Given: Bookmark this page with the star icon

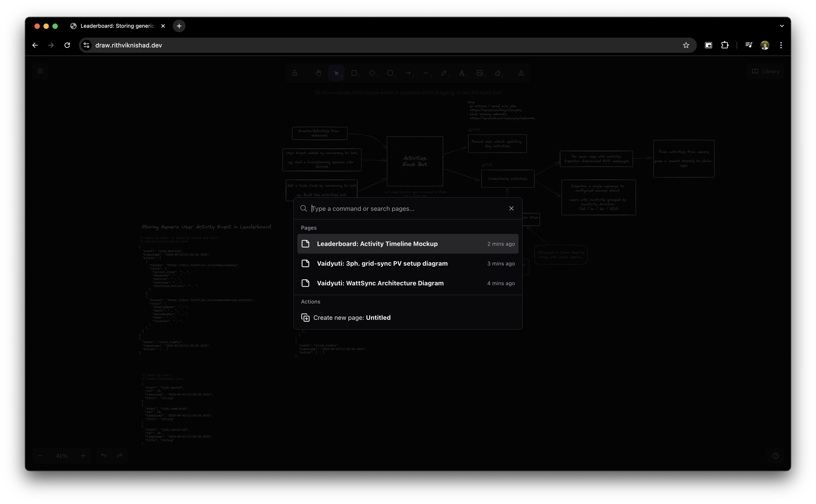Looking at the screenshot, I should pyautogui.click(x=686, y=45).
